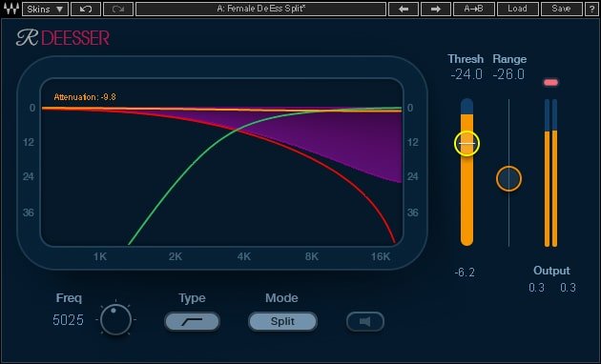Open the Save preset menu
601x364 pixels.
click(561, 9)
